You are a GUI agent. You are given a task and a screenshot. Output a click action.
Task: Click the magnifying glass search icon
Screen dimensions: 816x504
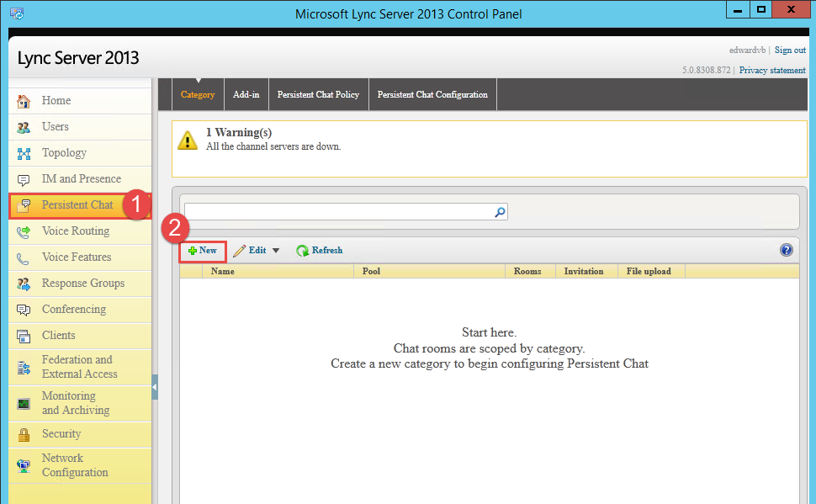click(x=500, y=212)
